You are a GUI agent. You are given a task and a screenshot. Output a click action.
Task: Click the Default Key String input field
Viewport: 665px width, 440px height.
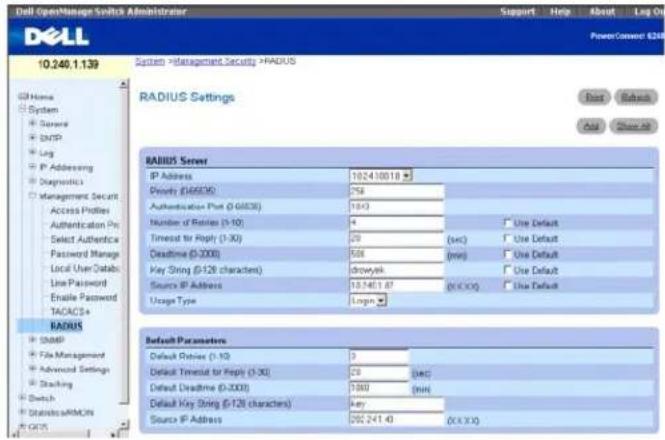[x=397, y=404]
